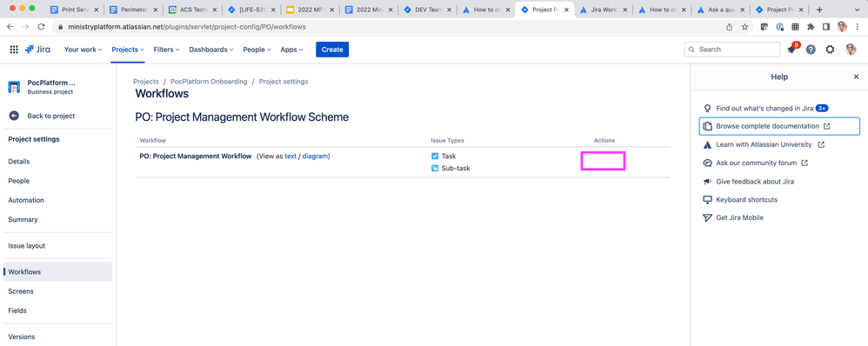Switch to the Ask a que browser tab
Screen dimensions: 868x346
point(721,10)
